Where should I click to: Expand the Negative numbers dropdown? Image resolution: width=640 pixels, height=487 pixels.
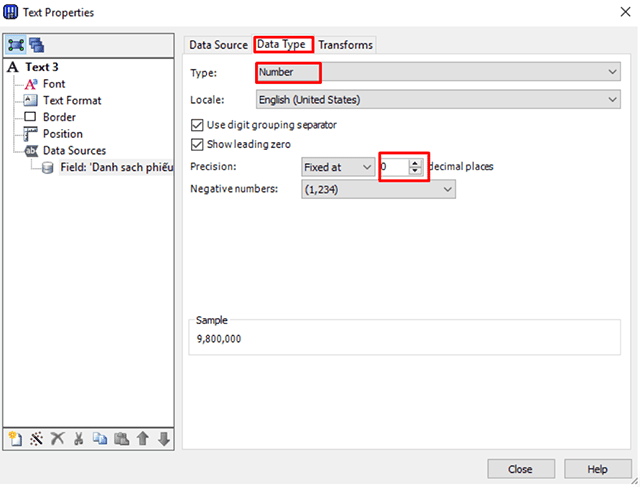point(378,189)
